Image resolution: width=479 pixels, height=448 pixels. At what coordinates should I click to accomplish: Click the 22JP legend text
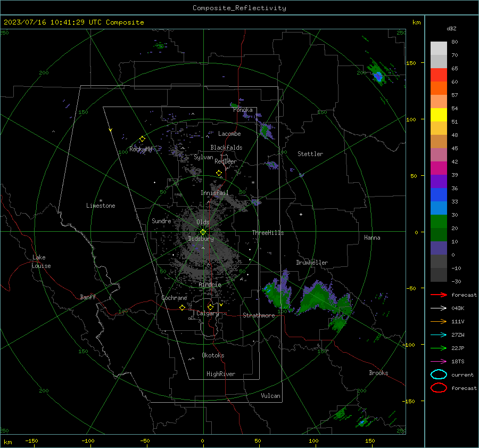coord(458,348)
